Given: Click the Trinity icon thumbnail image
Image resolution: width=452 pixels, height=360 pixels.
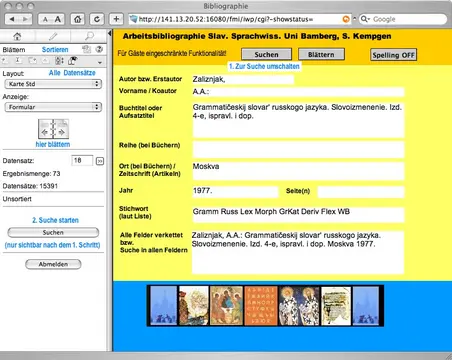Looking at the screenshot, I should (226, 305).
